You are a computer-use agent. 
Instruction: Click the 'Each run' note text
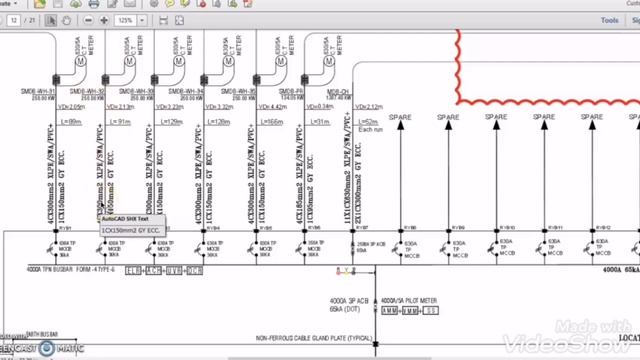[370, 129]
